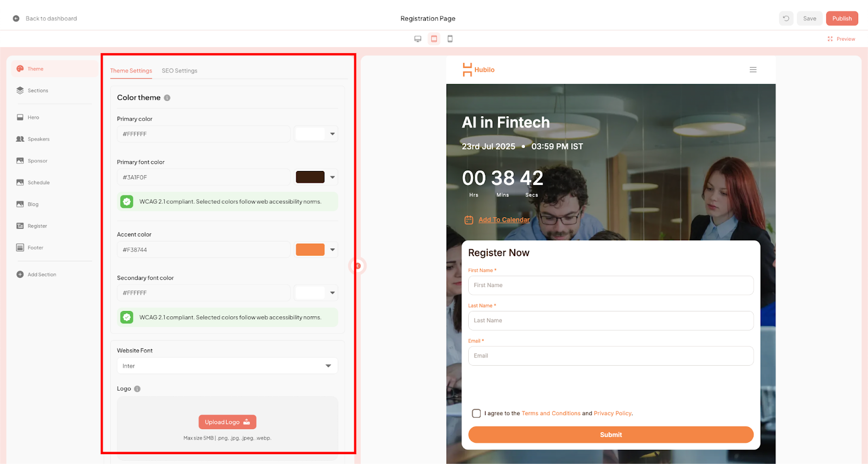Select the tablet view icon
The image size is (868, 464).
(434, 39)
